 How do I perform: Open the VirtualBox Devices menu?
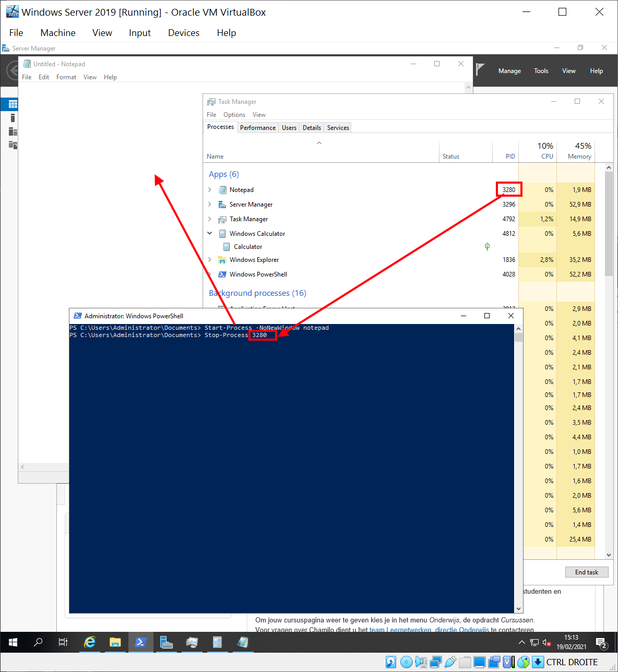(183, 33)
